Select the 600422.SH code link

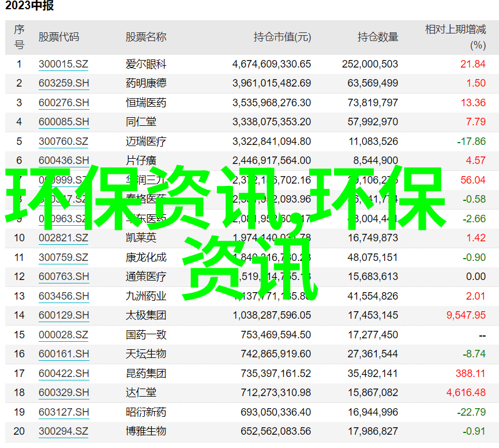tap(63, 374)
